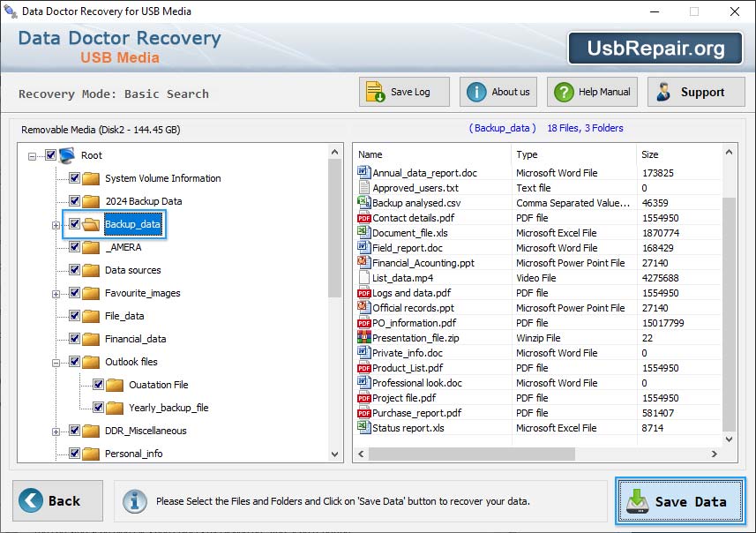Click the Root computer icon
Screen dimensions: 756x533
67,155
